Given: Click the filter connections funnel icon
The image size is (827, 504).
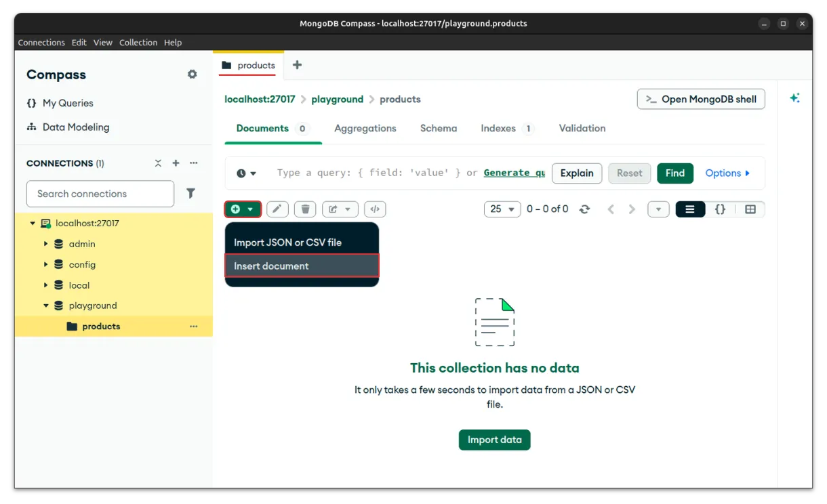Looking at the screenshot, I should coord(191,194).
